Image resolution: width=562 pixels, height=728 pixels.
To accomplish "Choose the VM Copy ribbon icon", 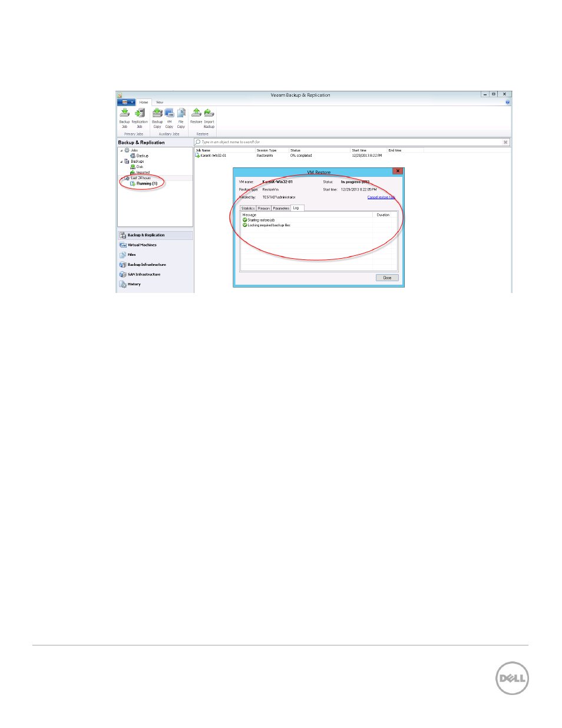I will click(x=169, y=118).
